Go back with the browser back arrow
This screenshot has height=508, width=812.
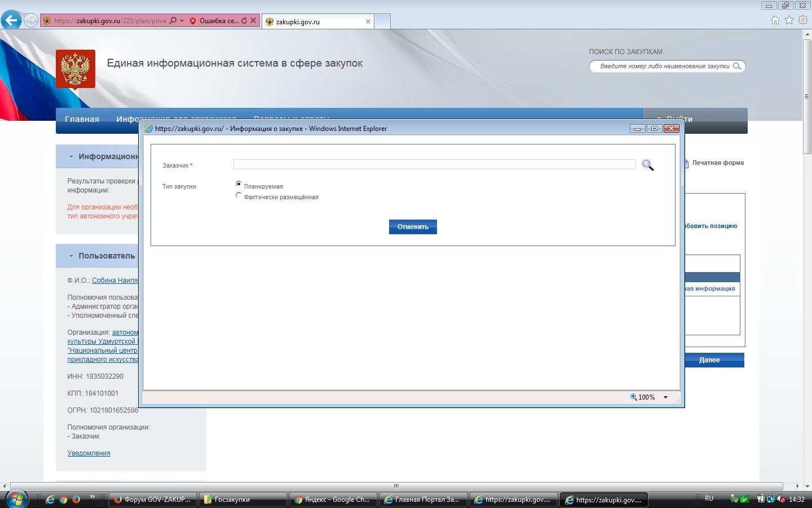coord(11,21)
